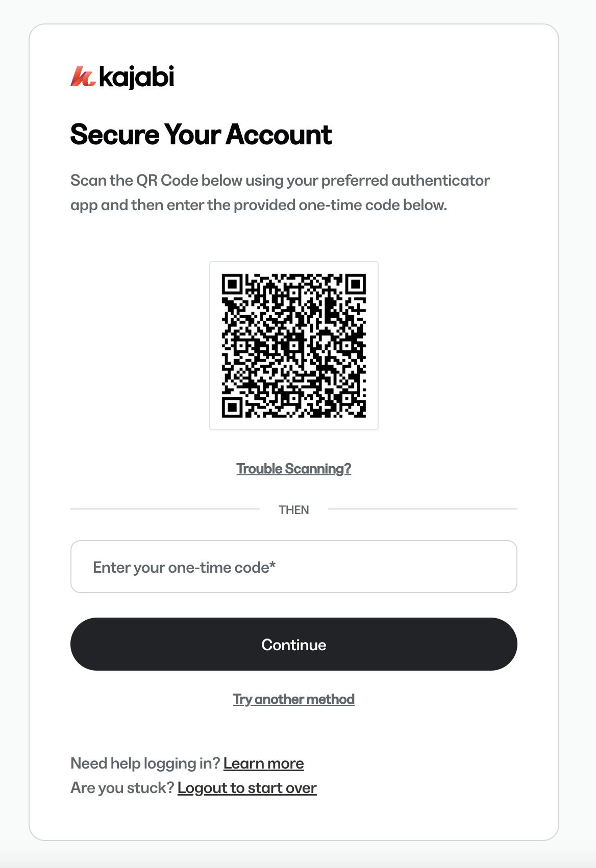Viewport: 596px width, 868px height.
Task: Click the kajabi wordmark text
Action: 137,77
